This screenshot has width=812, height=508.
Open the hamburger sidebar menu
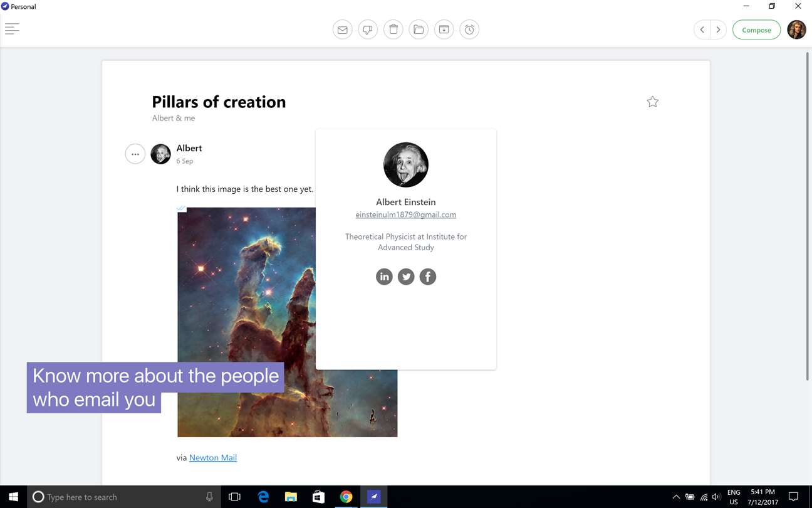pos(12,29)
